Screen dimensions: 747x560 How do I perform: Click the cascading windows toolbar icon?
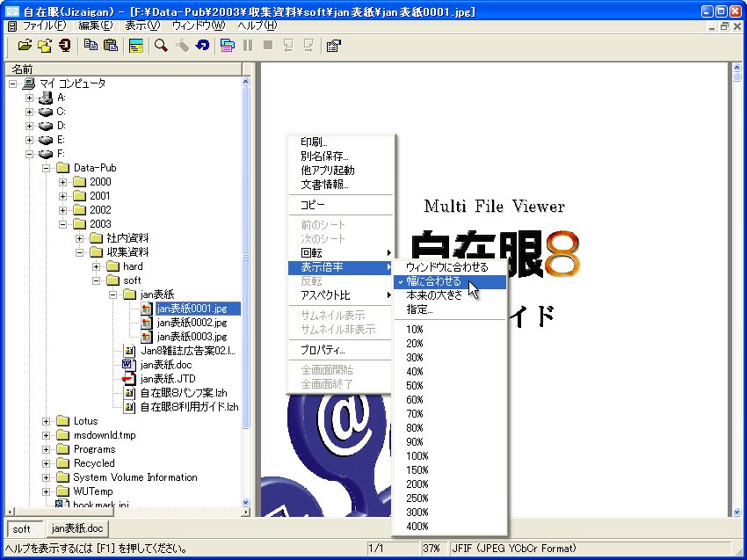tap(228, 46)
